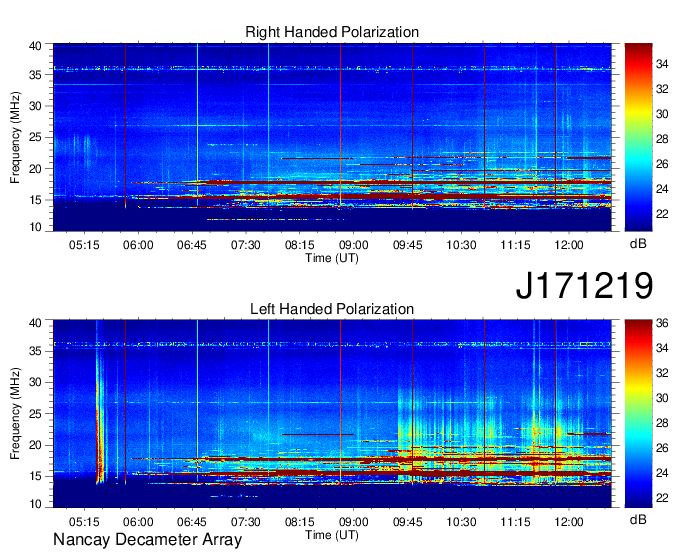The width and height of the screenshot is (680, 552).
Task: Select the J171219 observation identifier
Action: coord(584,285)
